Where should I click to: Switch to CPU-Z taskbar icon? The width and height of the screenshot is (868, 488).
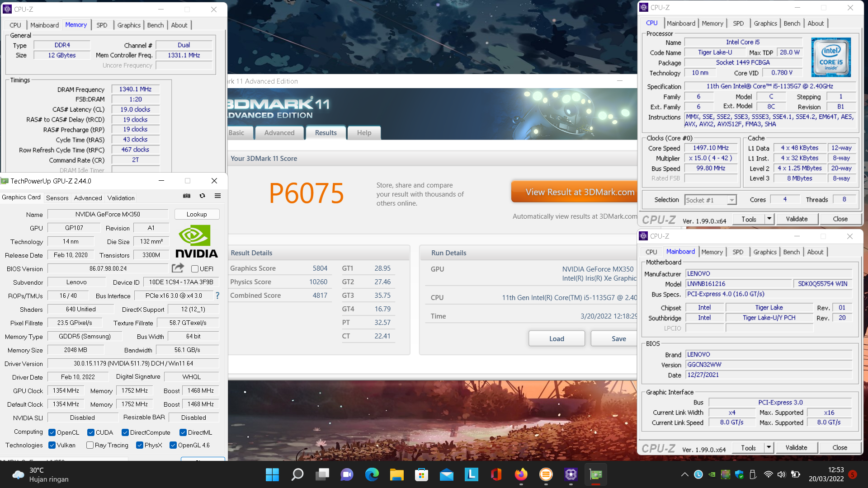571,474
